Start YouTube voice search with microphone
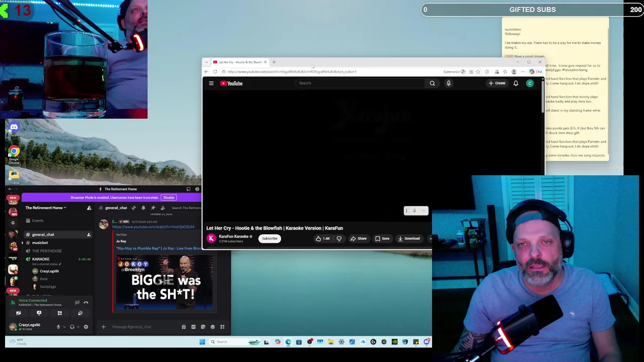 (x=449, y=83)
